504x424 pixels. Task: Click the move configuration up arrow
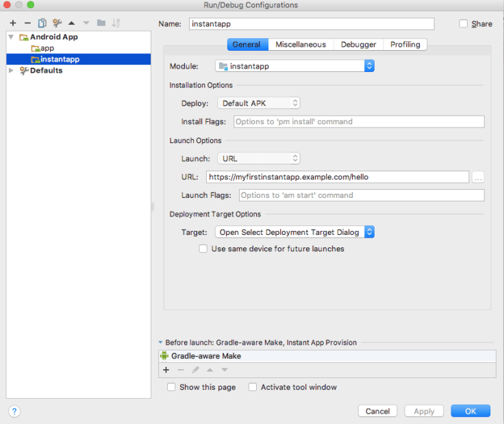click(72, 23)
